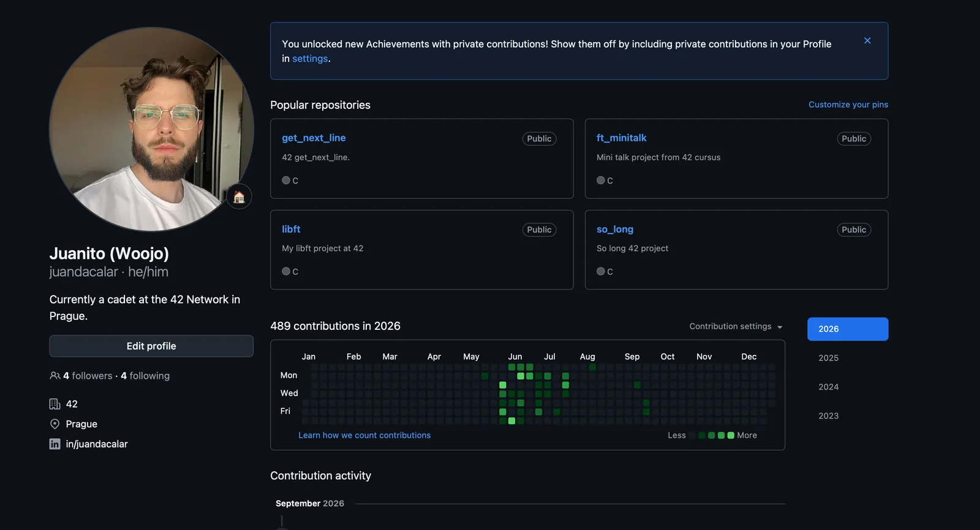This screenshot has width=980, height=530.
Task: Select the 2026 contribution year
Action: [848, 329]
